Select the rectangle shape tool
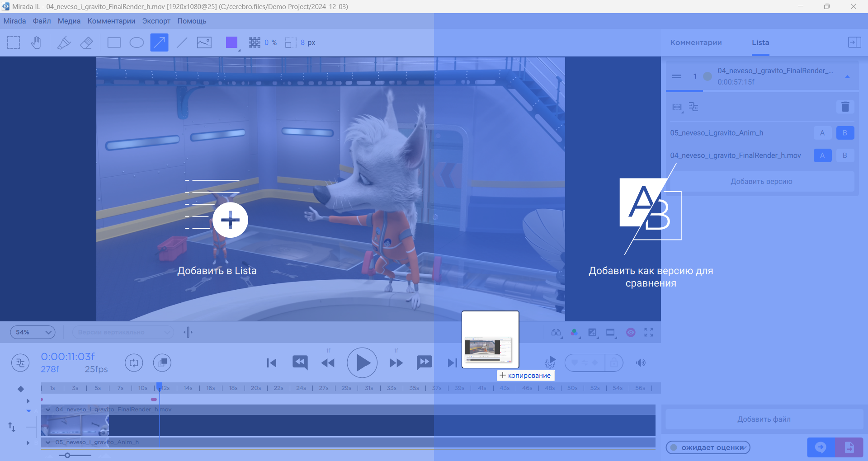This screenshot has height=461, width=868. pyautogui.click(x=114, y=42)
